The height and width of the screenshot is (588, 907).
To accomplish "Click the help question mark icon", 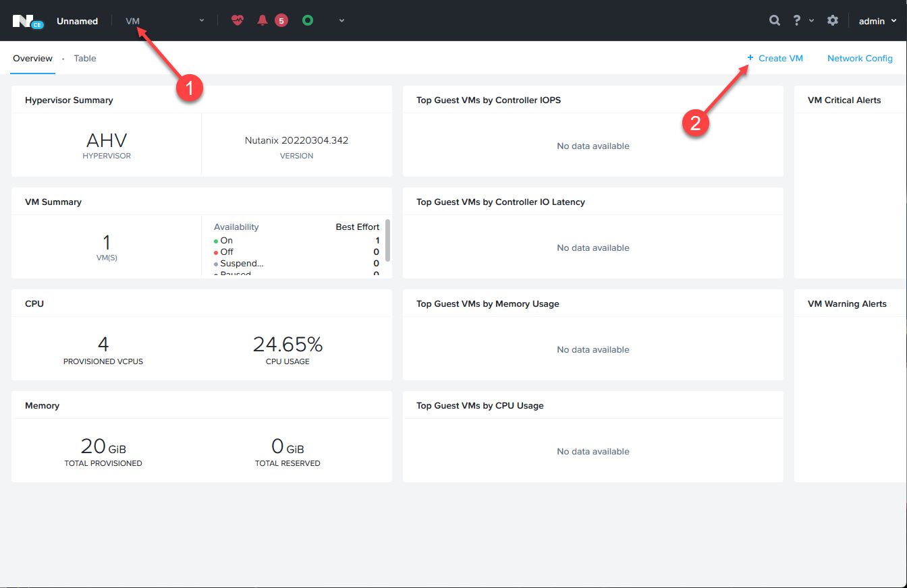I will pyautogui.click(x=797, y=21).
